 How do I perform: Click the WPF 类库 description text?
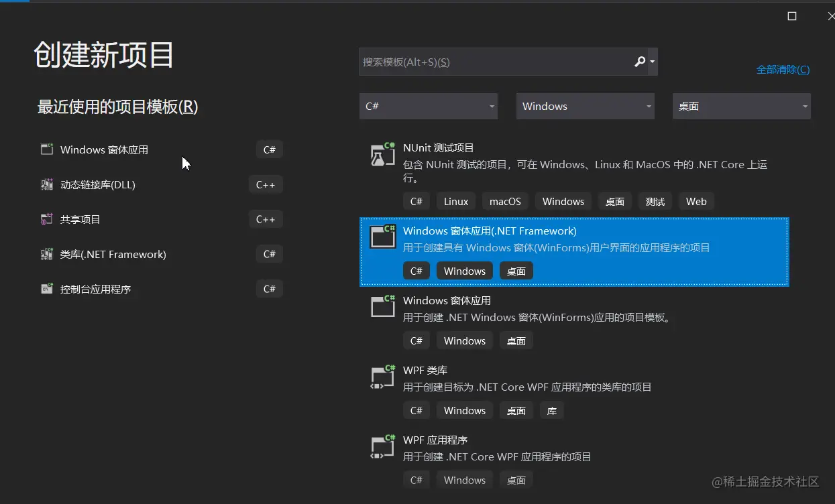(x=527, y=387)
